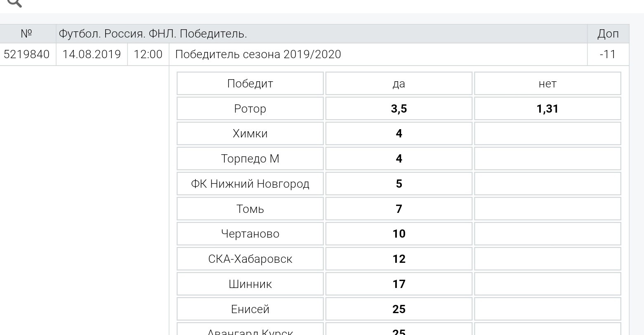Pick the odds 10 for Чертаново
The image size is (644, 335).
pyautogui.click(x=399, y=234)
